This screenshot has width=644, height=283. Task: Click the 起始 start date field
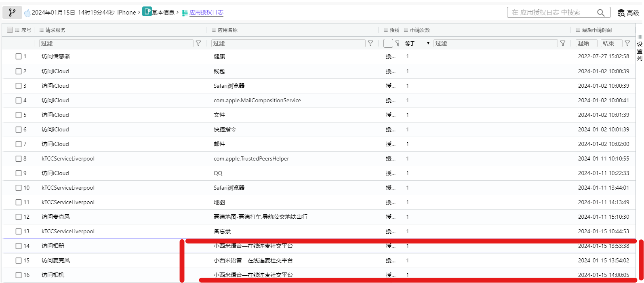587,43
